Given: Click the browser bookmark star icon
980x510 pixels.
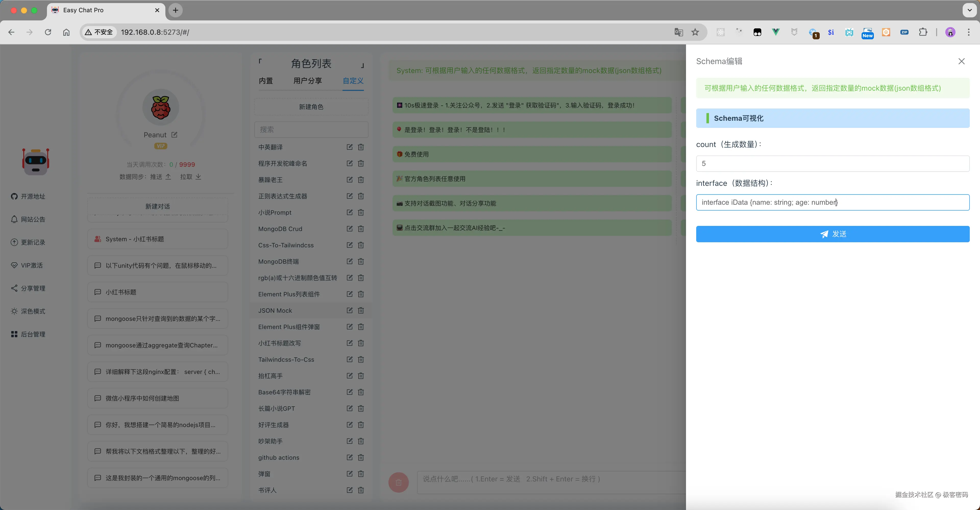Looking at the screenshot, I should 695,32.
